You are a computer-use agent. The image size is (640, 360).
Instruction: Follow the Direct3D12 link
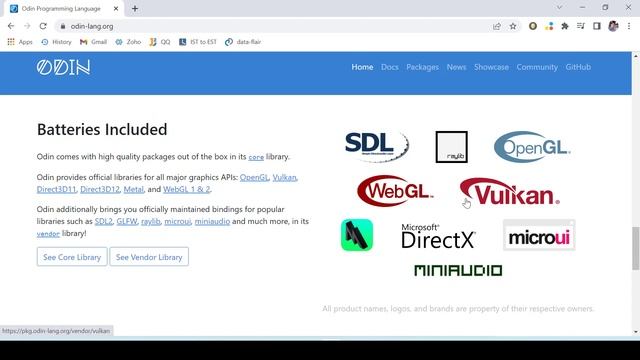[x=100, y=189]
